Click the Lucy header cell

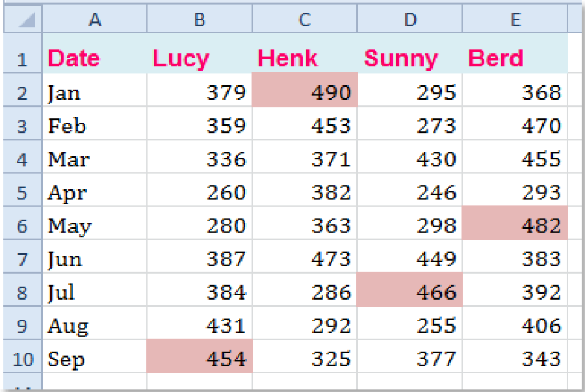(200, 53)
